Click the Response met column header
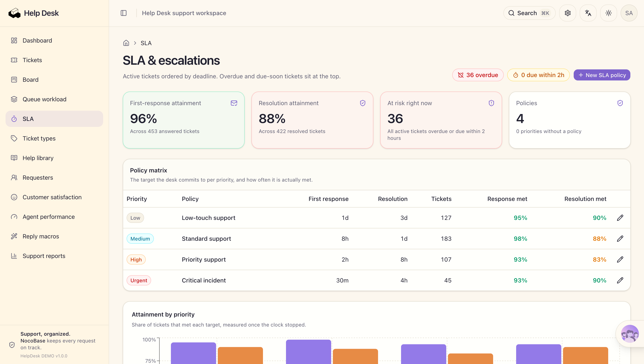Screen dimensions: 644x364 (x=507, y=199)
